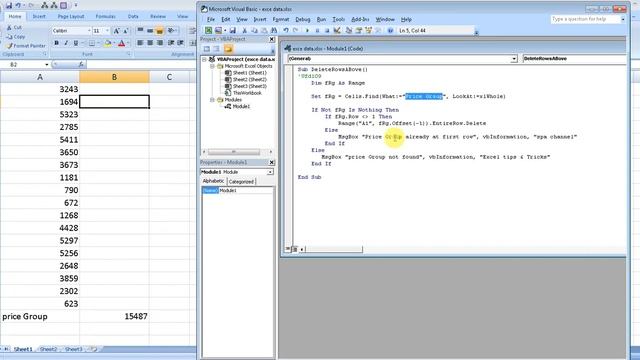Switch to Formulas ribbon tab
The image size is (640, 360).
coord(105,16)
